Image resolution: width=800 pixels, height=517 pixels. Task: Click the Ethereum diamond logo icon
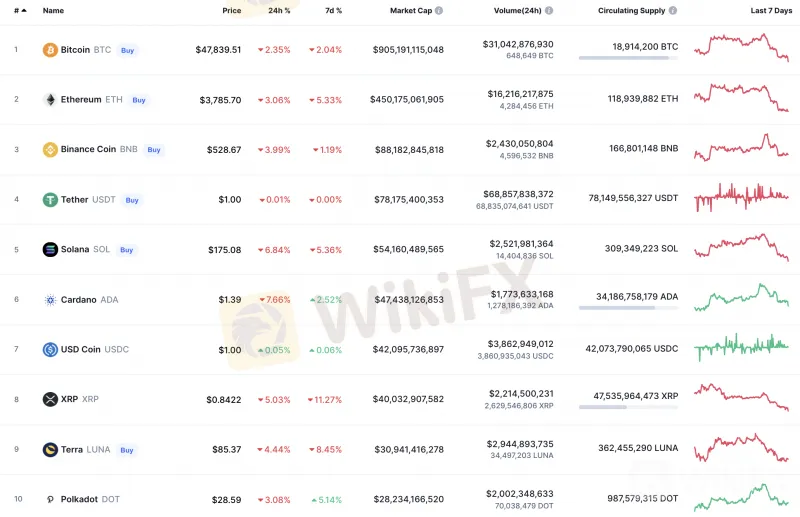click(x=50, y=100)
